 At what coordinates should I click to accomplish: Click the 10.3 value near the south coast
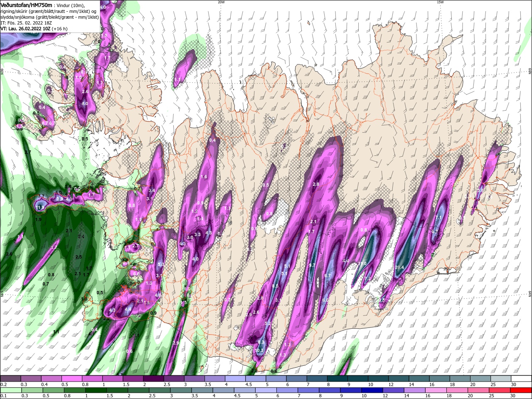259,350
